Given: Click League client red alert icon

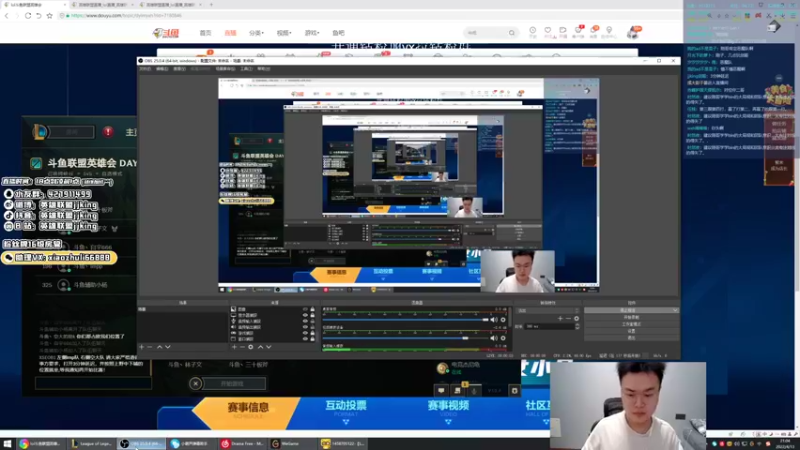Looking at the screenshot, I should click(108, 132).
